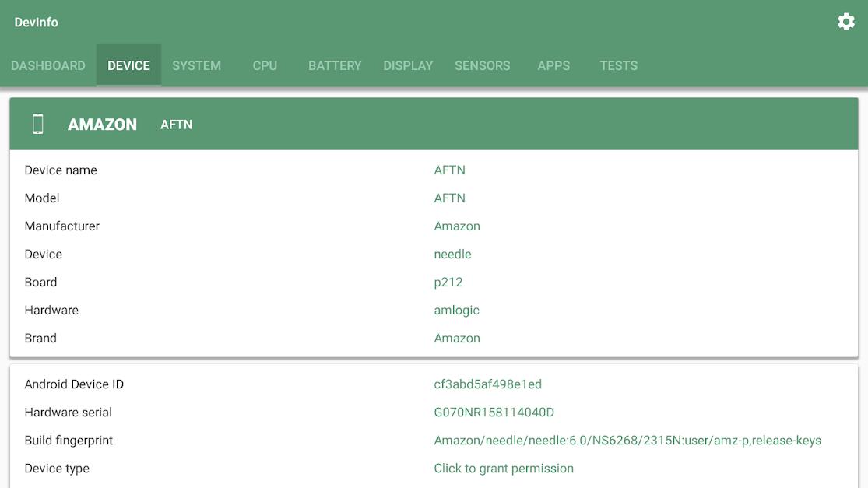Image resolution: width=868 pixels, height=488 pixels.
Task: Open the System tab
Action: [196, 66]
